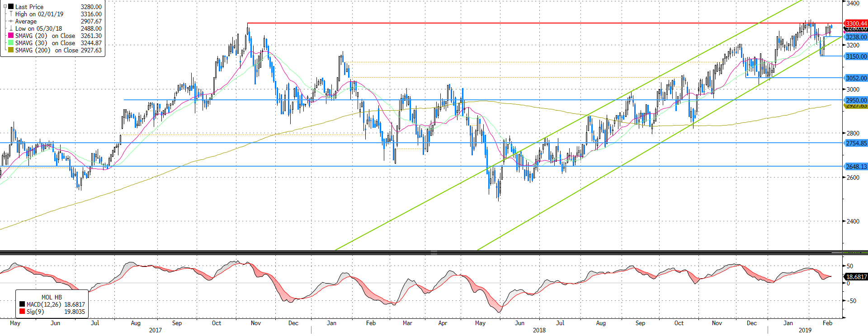868x336 pixels.
Task: Click the 3316.00 high value in the legend
Action: 91,14
